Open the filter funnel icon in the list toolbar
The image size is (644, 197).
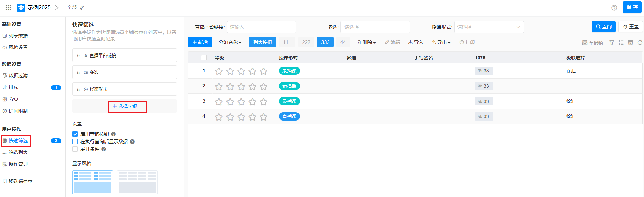coord(611,43)
